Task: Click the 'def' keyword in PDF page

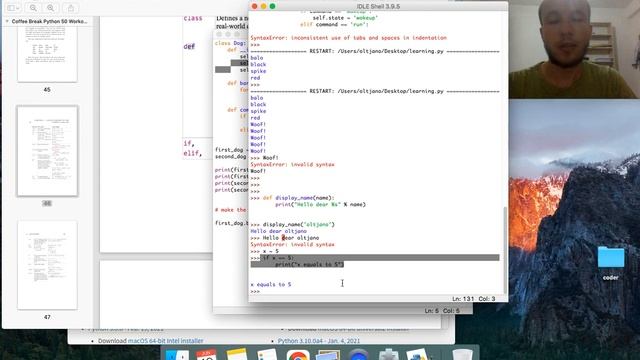Action: click(x=189, y=46)
